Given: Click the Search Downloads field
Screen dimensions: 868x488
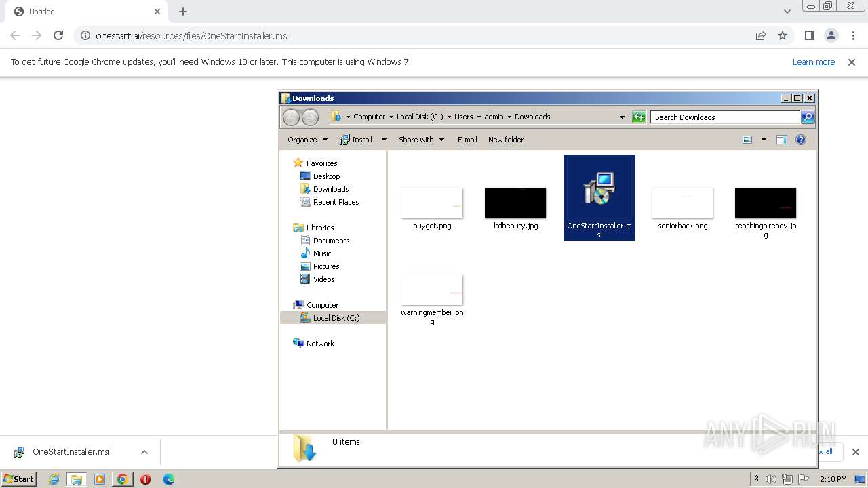Looking at the screenshot, I should click(725, 117).
